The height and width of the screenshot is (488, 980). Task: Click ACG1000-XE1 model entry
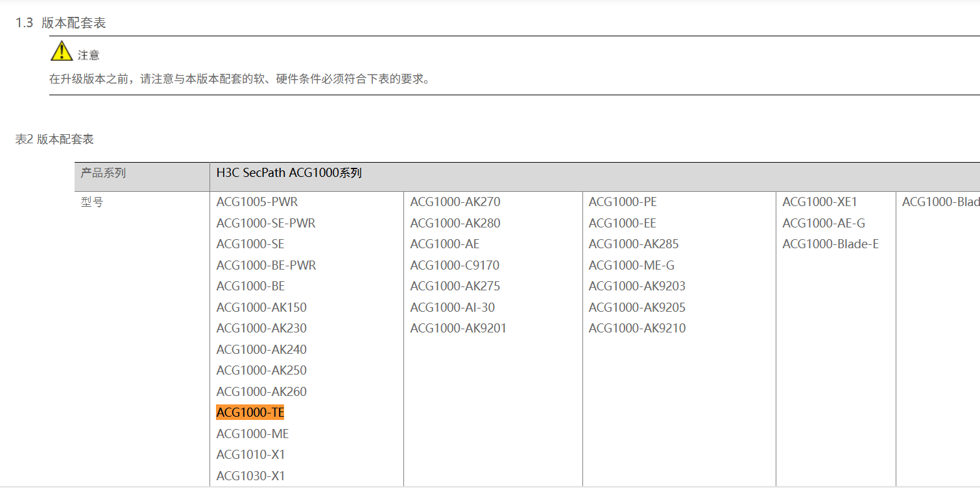pyautogui.click(x=820, y=202)
